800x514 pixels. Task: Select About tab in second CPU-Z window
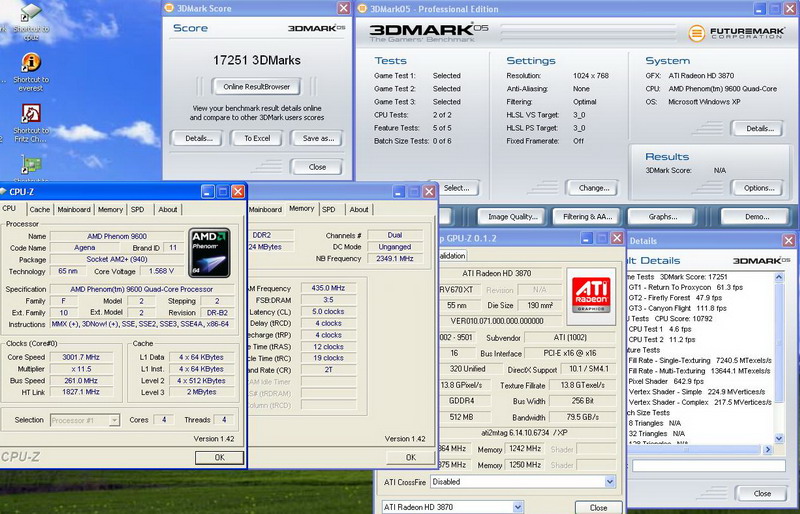pos(359,209)
